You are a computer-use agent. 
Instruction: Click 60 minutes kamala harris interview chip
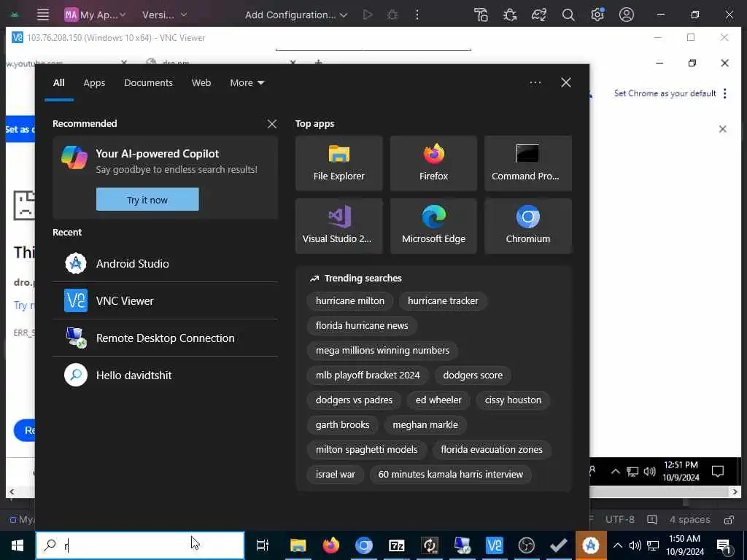click(450, 474)
